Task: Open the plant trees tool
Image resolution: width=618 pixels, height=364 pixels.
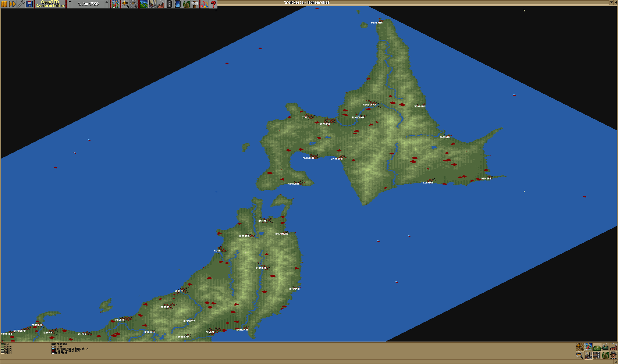Action: pyautogui.click(x=187, y=4)
